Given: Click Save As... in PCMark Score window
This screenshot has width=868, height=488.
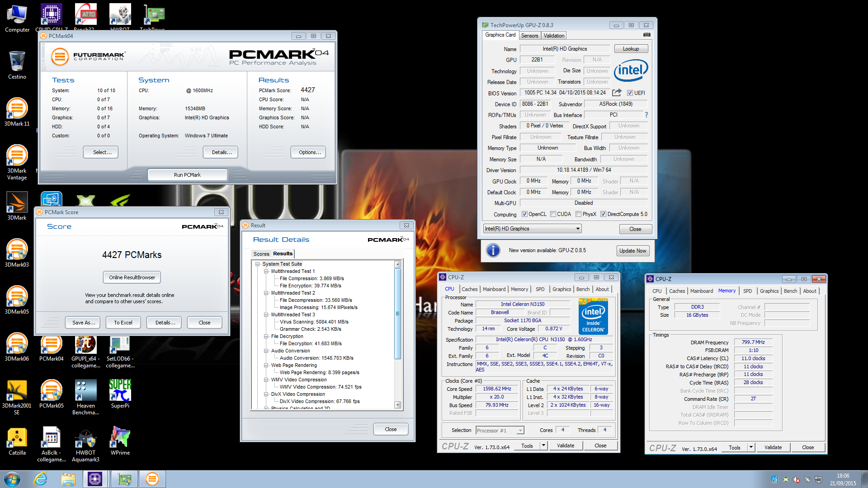Looking at the screenshot, I should coord(84,323).
